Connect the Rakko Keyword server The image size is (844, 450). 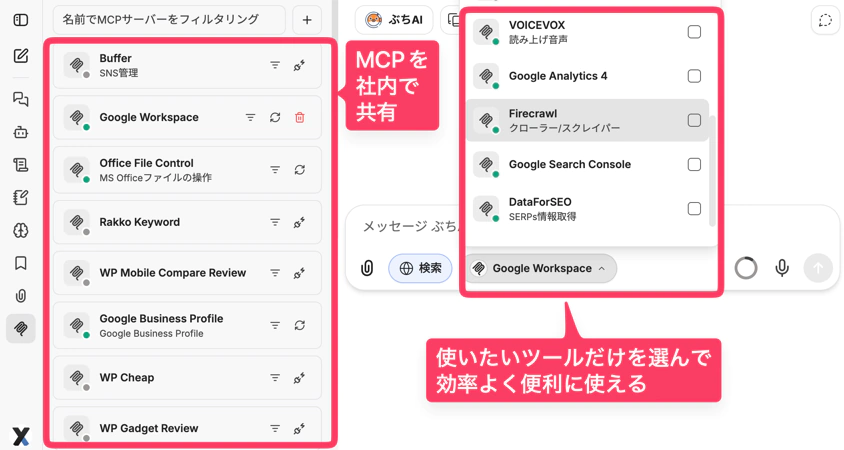[x=299, y=222]
